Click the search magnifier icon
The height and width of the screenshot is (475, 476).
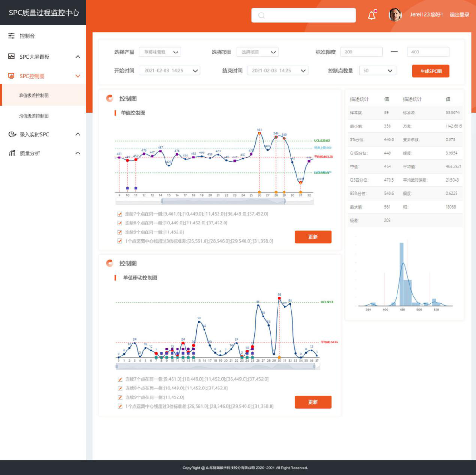coord(262,15)
